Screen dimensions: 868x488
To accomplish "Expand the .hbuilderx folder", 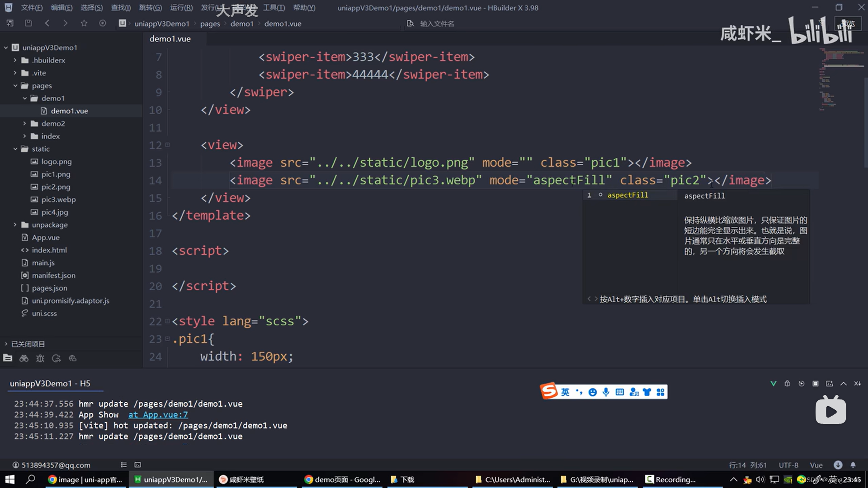I will coord(15,60).
